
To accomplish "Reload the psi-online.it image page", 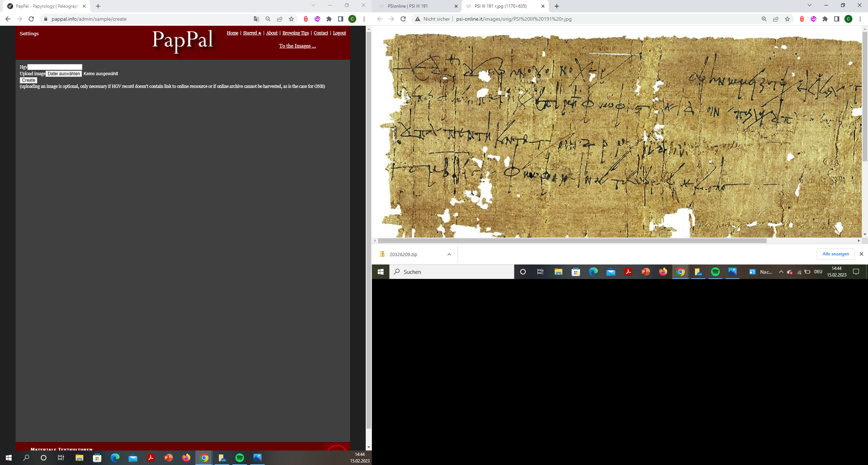I will (403, 19).
